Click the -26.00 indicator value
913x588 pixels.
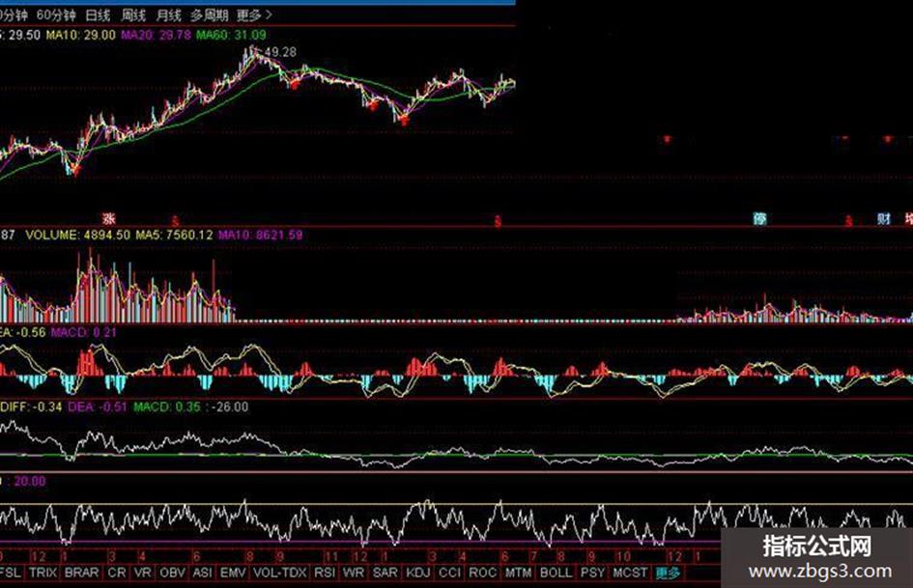pos(231,406)
